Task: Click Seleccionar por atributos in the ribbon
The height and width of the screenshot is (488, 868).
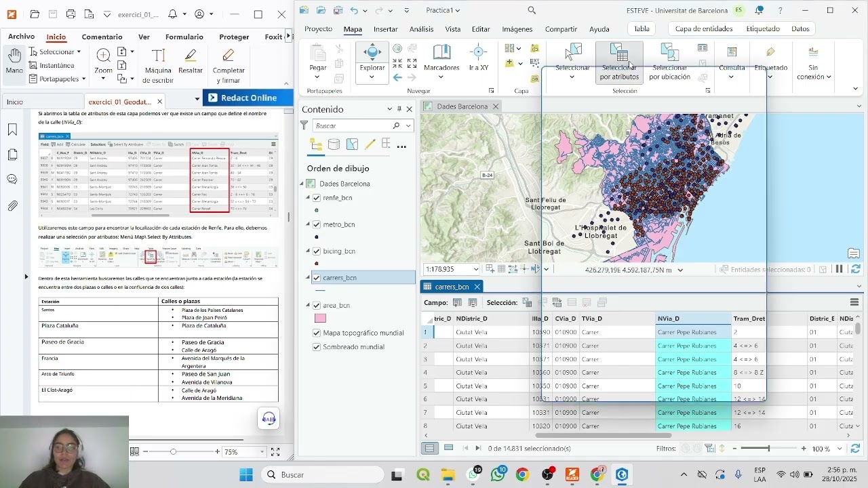Action: (619, 62)
